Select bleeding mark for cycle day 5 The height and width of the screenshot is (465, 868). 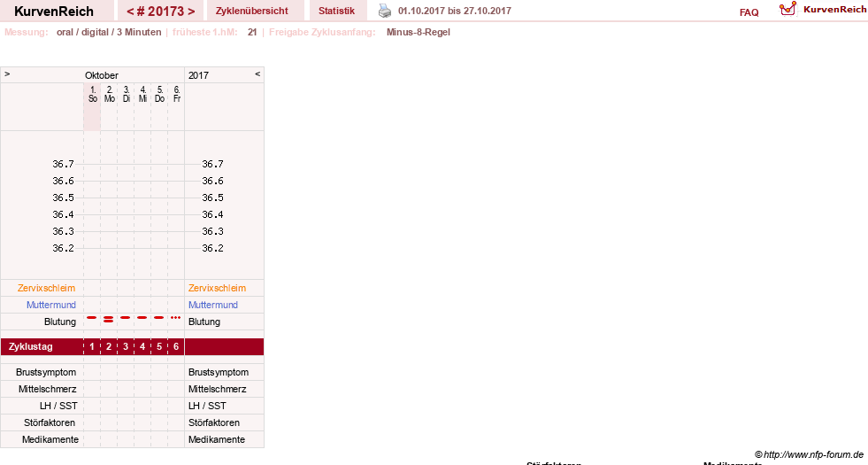[x=159, y=318]
